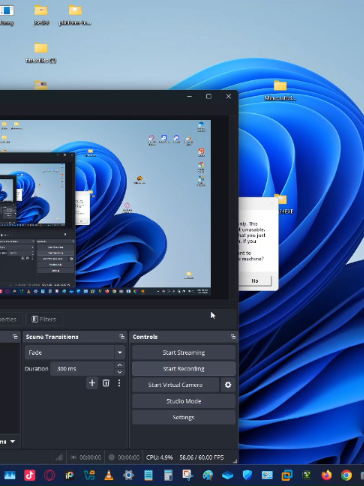Click the OBS preview canvas

point(105,207)
